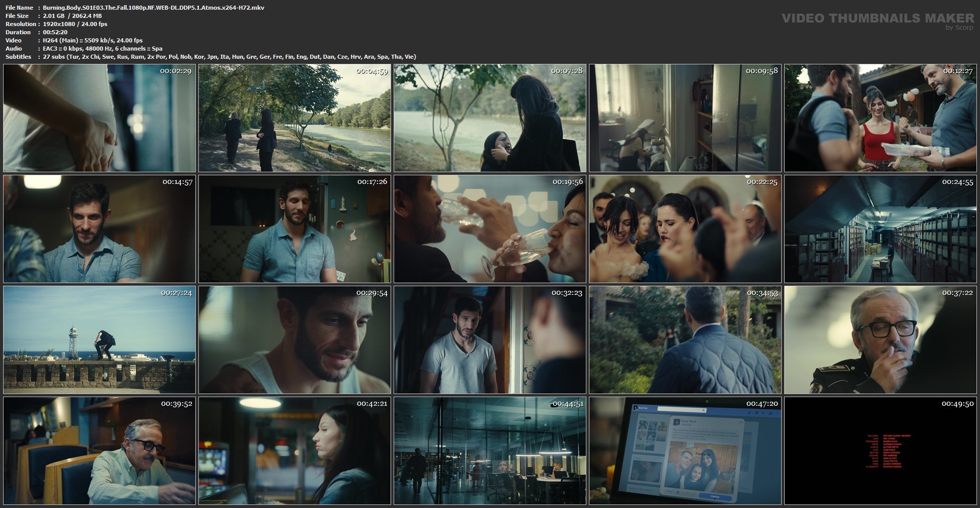Viewport: 980px width, 508px height.
Task: Click the file size value 2.01 GB / 2062.4 MB
Action: pos(73,16)
